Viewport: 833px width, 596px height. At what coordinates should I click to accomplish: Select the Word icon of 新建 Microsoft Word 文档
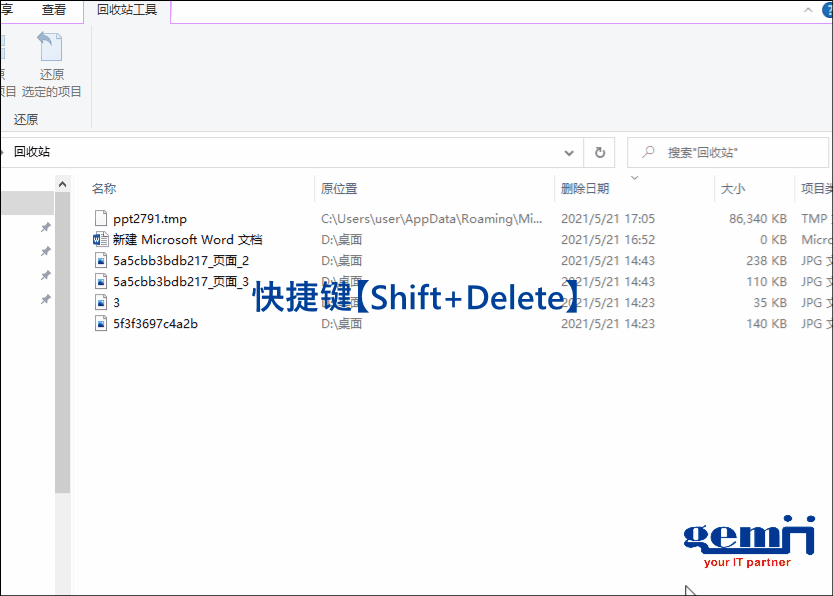coord(100,239)
